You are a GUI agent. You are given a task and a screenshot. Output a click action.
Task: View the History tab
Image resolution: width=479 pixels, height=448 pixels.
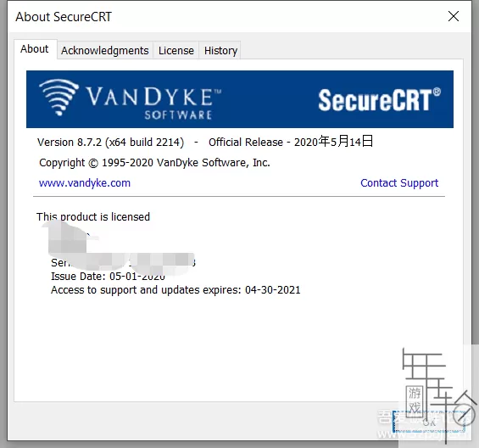(220, 50)
